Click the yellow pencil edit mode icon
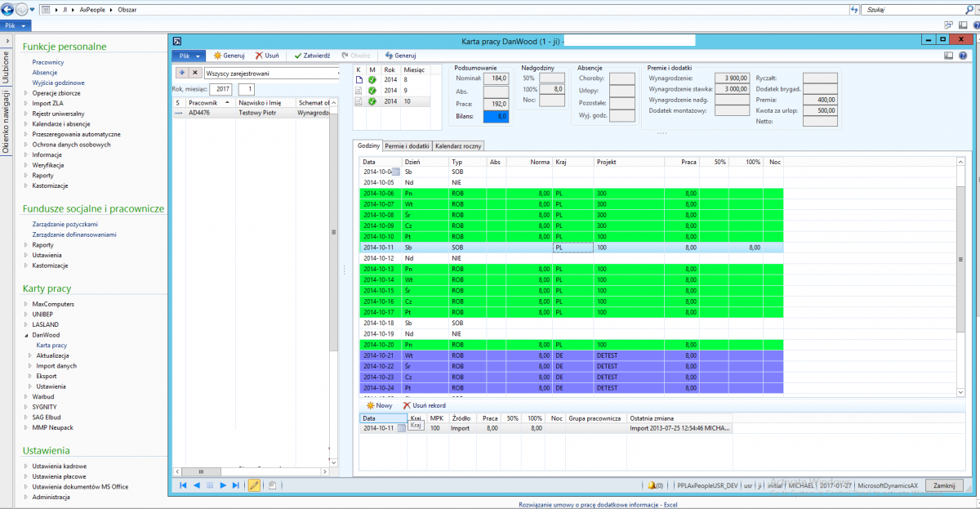This screenshot has height=509, width=980. tap(254, 485)
